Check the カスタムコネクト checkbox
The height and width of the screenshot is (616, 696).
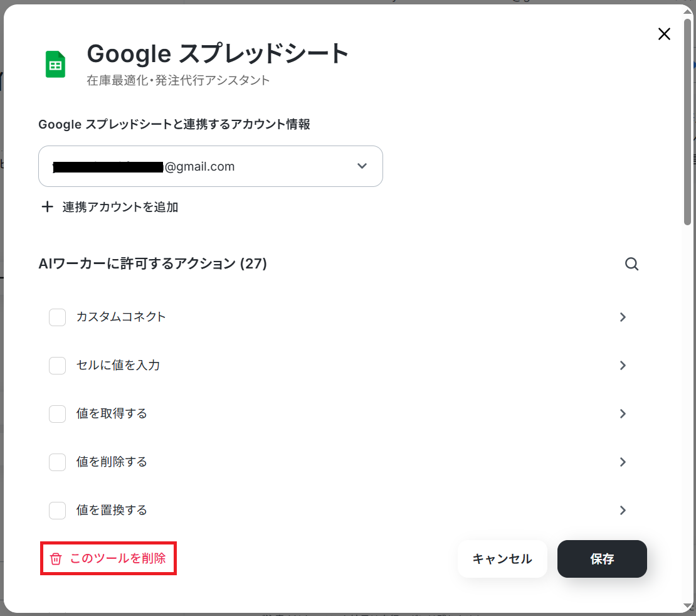57,317
